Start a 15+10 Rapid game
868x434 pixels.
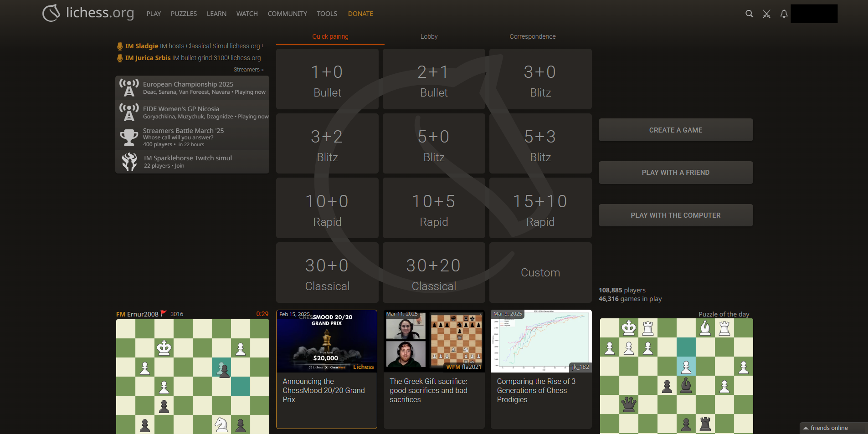pyautogui.click(x=540, y=208)
